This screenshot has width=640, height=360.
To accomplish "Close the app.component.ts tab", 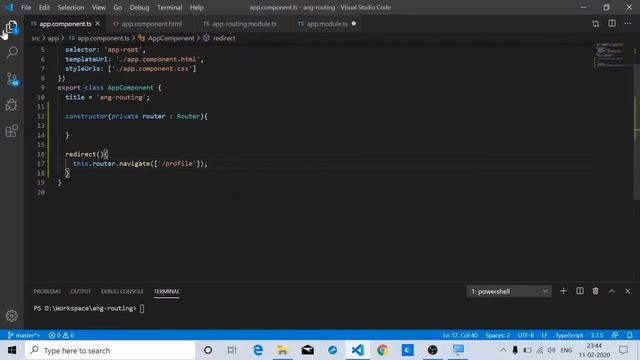I will (98, 24).
